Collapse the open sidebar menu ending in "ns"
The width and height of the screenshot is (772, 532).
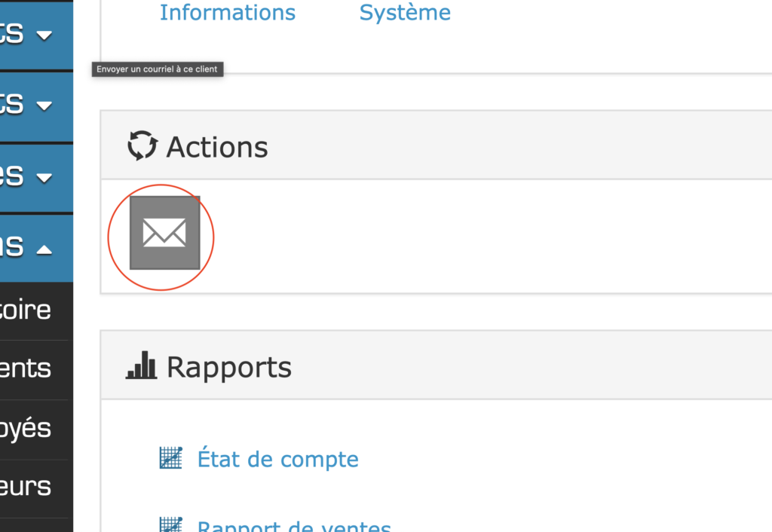click(44, 249)
